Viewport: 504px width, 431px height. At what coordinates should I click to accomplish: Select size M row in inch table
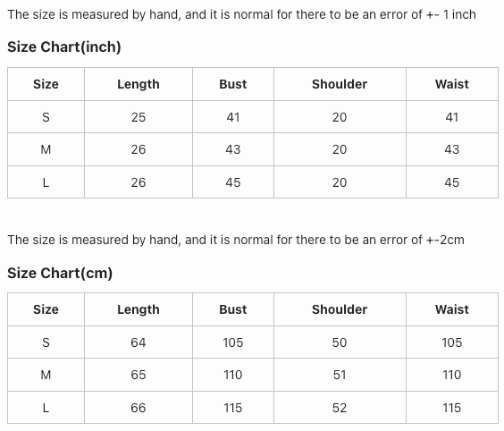tap(253, 149)
